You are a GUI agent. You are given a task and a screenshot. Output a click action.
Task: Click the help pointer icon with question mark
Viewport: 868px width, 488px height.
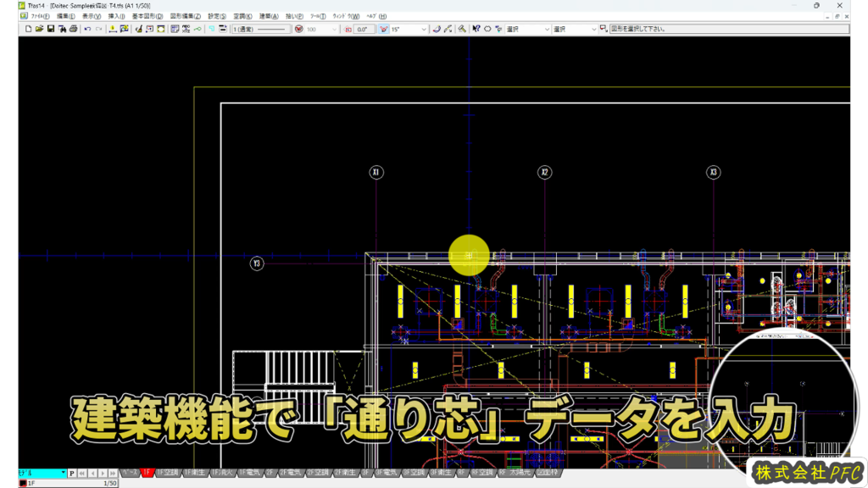(476, 29)
